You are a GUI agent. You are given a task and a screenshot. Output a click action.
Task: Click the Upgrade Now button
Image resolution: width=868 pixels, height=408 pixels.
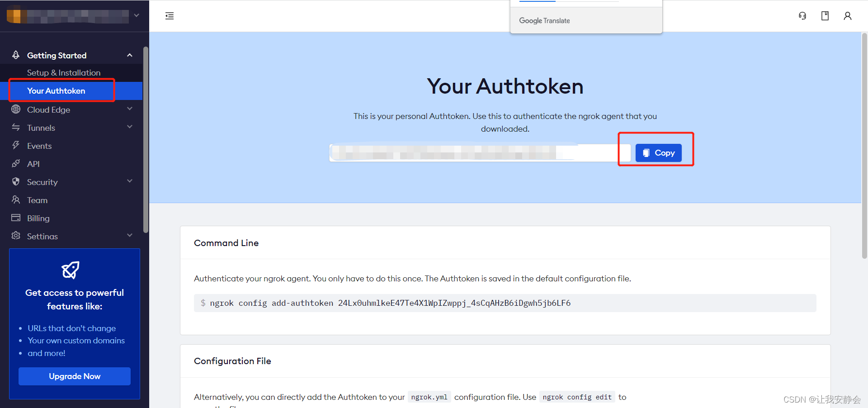coord(75,376)
